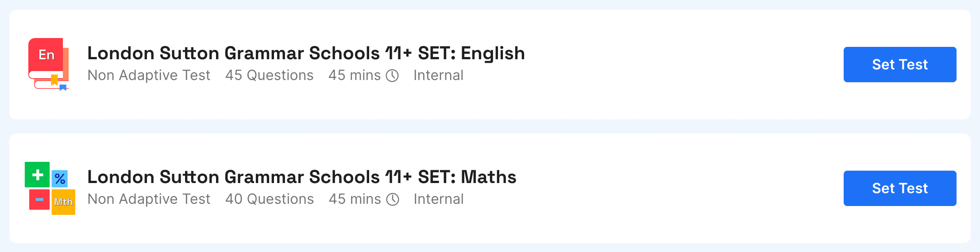Open the London Sutton Grammar Schools English title
This screenshot has width=980, height=252.
tap(306, 53)
